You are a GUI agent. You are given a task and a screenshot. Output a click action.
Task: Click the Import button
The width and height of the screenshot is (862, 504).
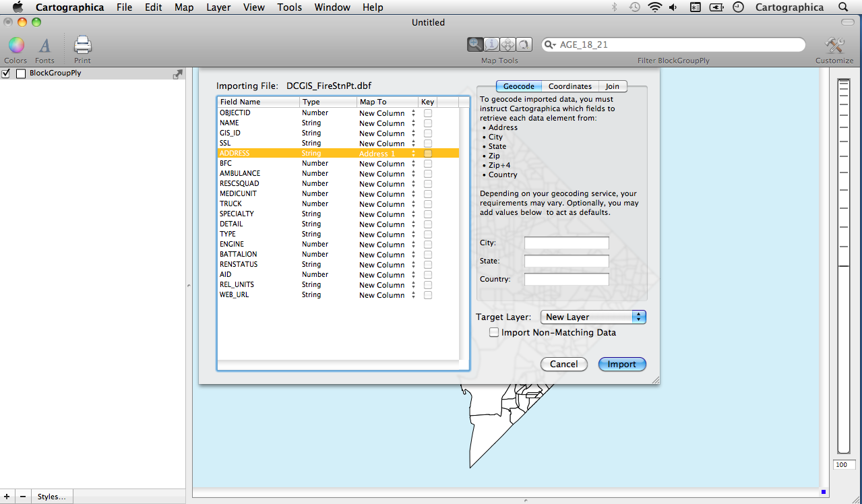point(621,364)
